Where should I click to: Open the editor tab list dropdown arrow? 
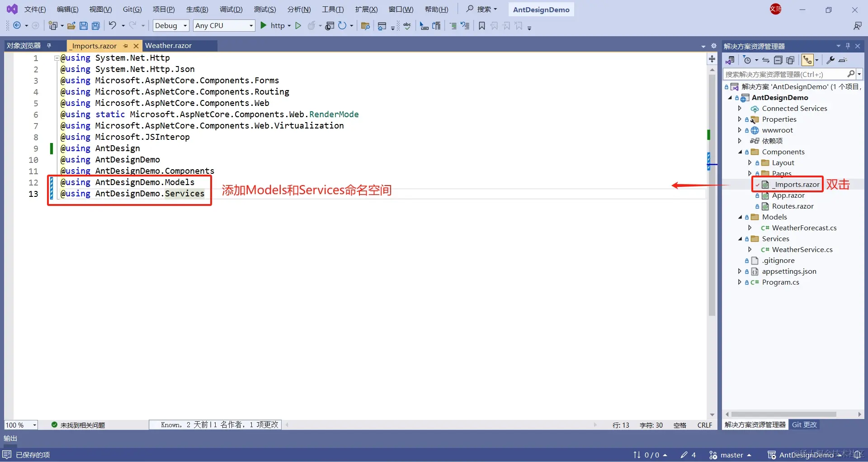703,46
